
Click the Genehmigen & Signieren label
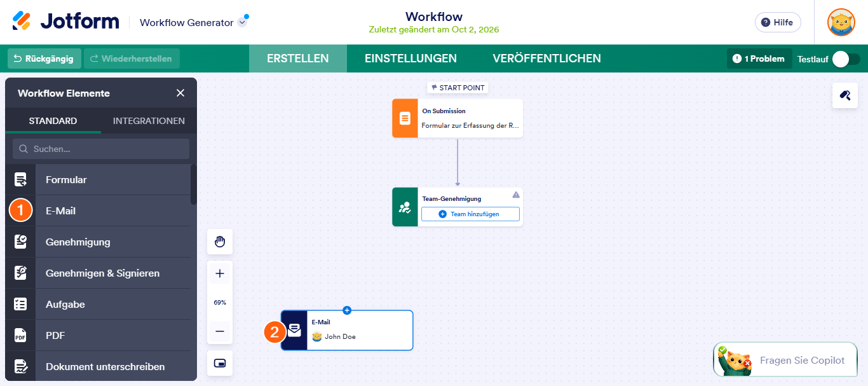[103, 273]
